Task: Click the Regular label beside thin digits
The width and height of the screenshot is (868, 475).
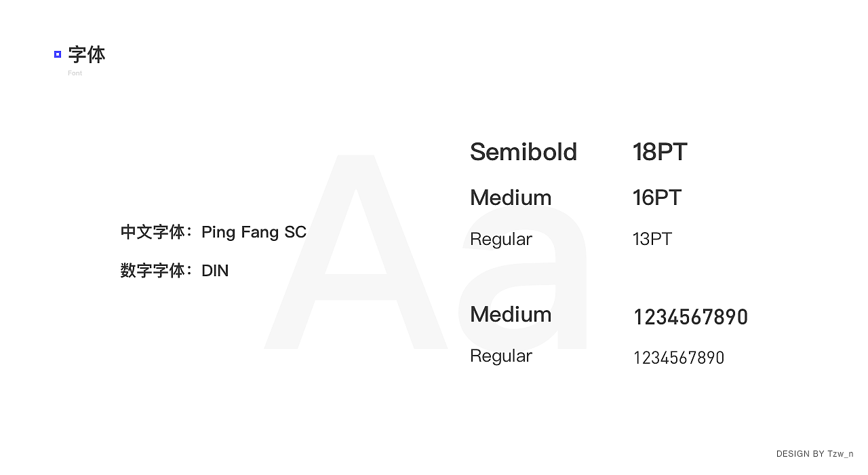Action: click(501, 356)
